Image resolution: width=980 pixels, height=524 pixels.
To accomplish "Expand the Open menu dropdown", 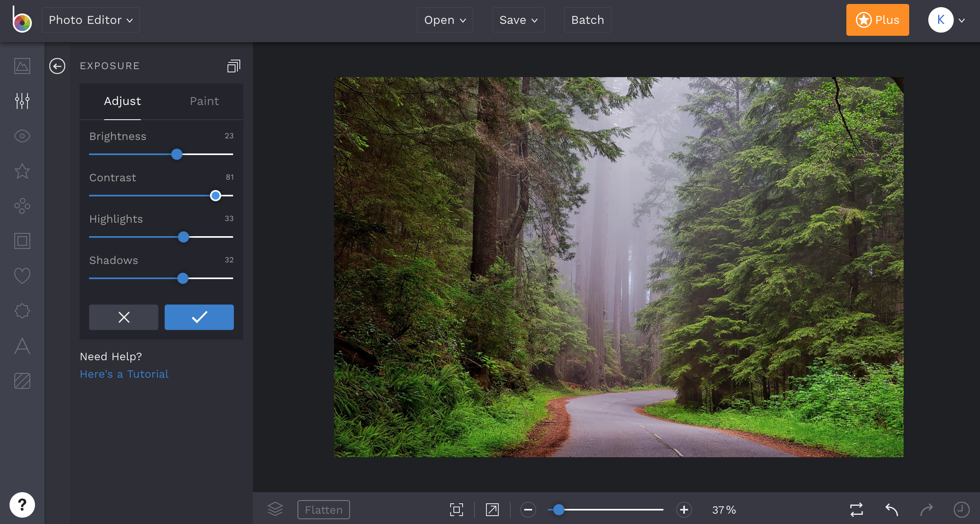I will 445,20.
